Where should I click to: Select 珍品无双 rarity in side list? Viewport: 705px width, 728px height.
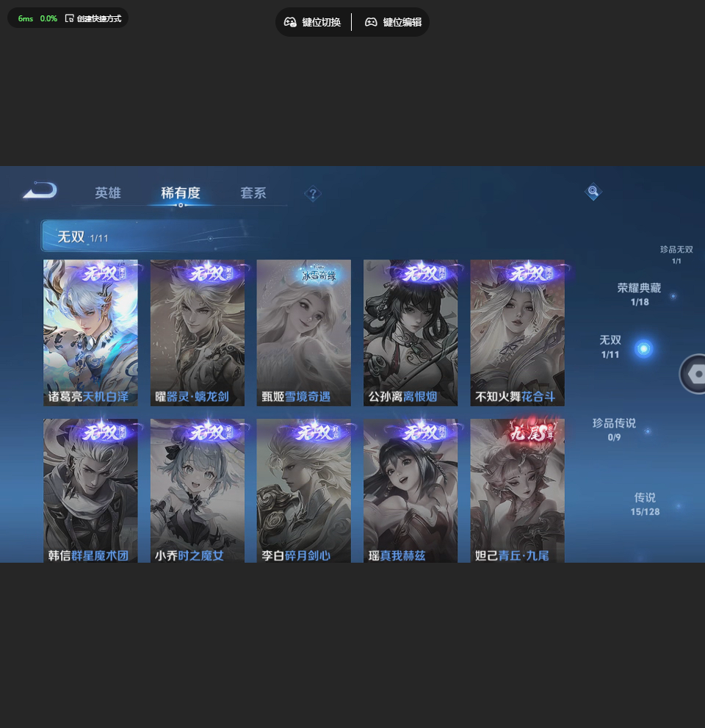coord(676,255)
